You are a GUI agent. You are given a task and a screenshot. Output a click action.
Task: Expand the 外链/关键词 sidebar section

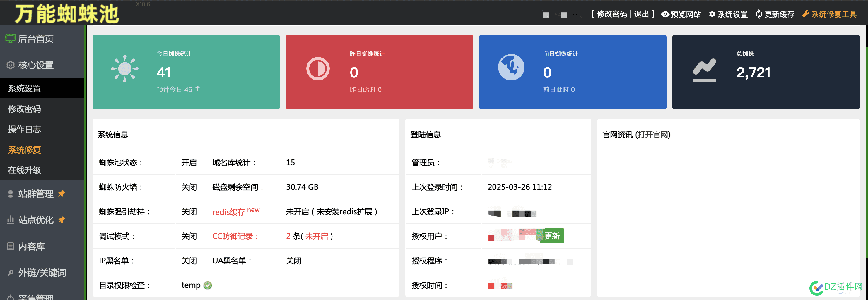[42, 273]
